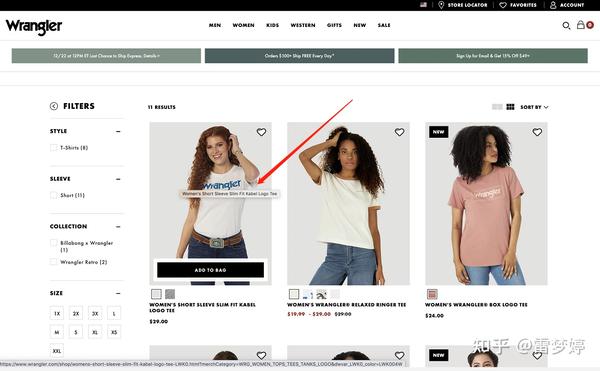
Task: Check Wrangler Retro collection filter
Action: [x=54, y=262]
